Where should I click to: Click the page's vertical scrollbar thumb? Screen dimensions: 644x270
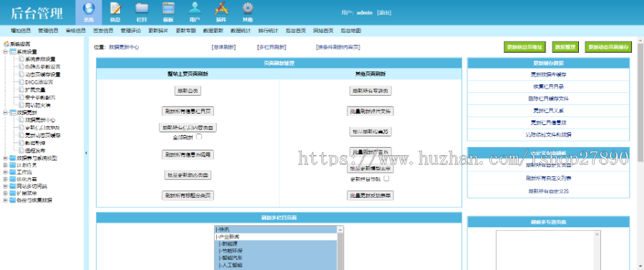[x=640, y=101]
